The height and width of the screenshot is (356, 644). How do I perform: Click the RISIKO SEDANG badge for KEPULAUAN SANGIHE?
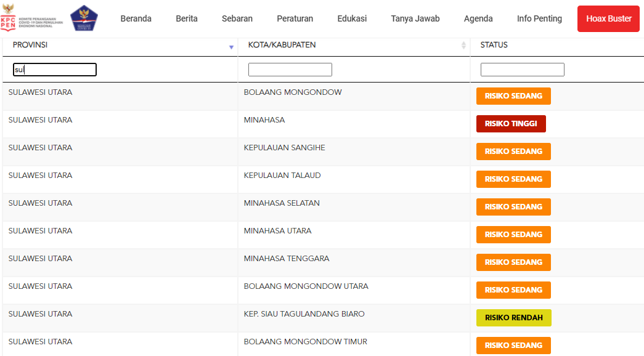tap(513, 152)
